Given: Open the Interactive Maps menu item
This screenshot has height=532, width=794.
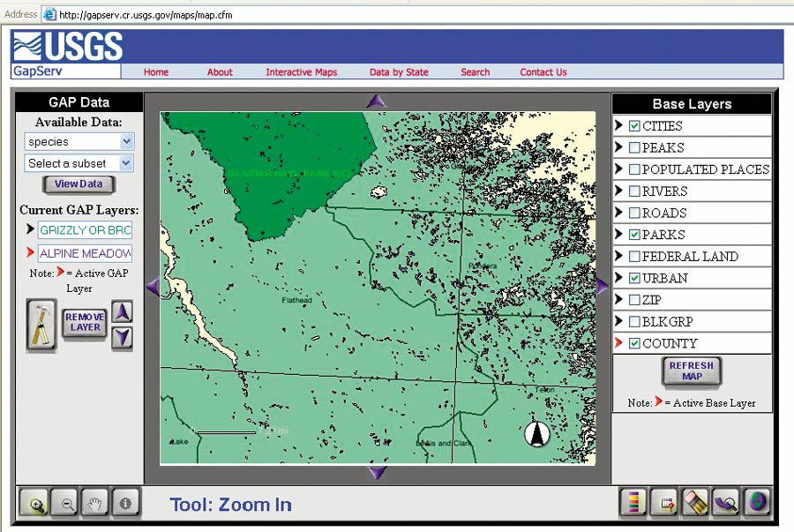Looking at the screenshot, I should coord(302,71).
